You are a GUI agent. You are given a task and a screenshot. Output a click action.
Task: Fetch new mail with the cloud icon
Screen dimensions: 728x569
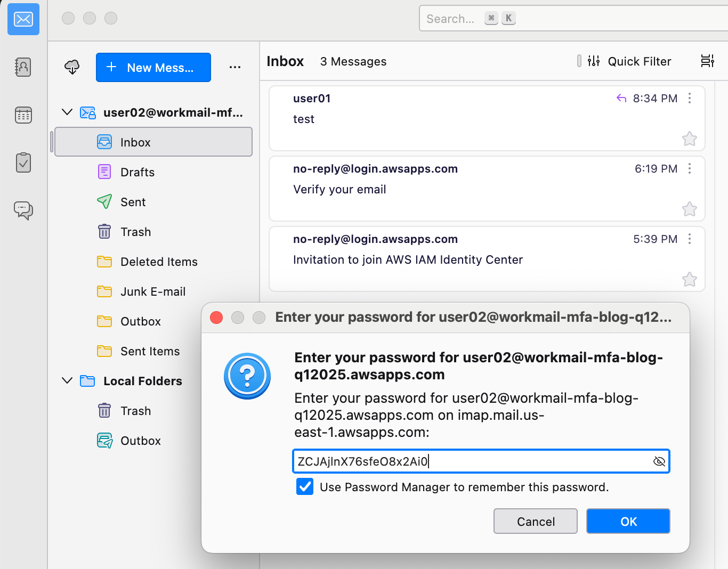tap(72, 67)
